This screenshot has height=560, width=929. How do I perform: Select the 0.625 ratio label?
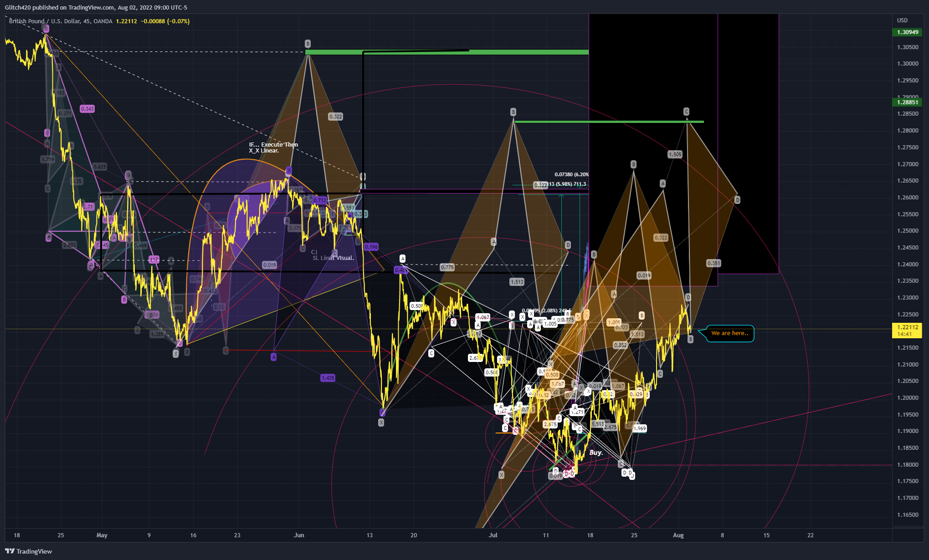click(x=100, y=167)
